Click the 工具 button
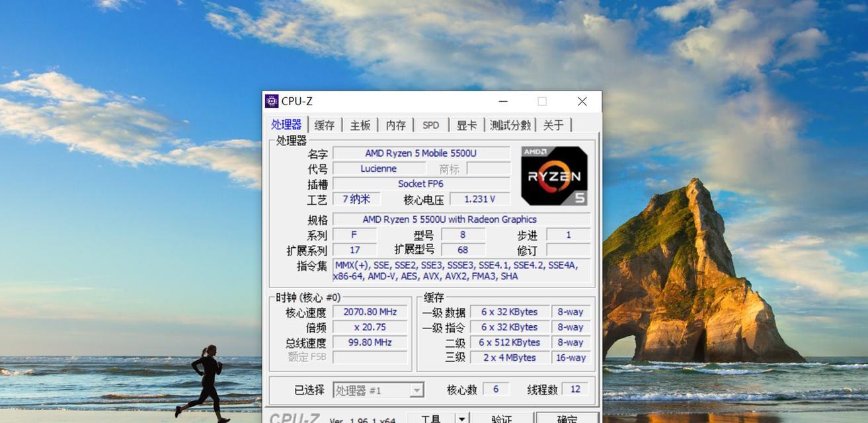Screen dimensions: 868x423 431,419
